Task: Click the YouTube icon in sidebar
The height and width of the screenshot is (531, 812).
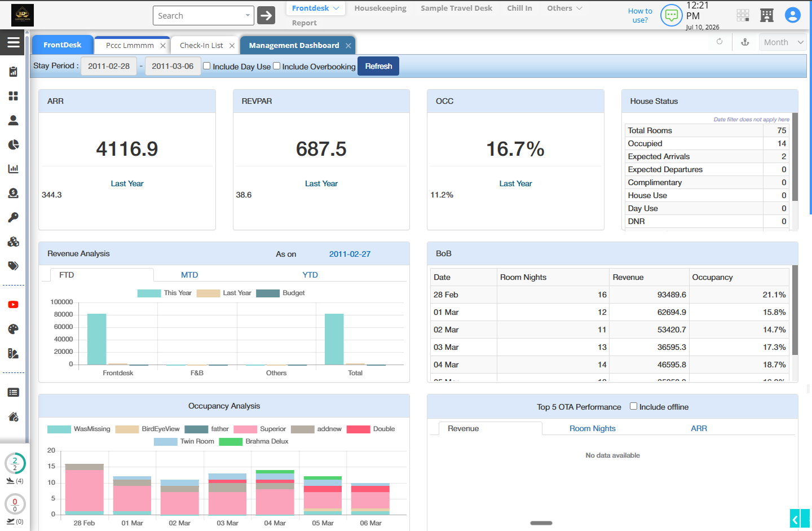Action: (13, 305)
